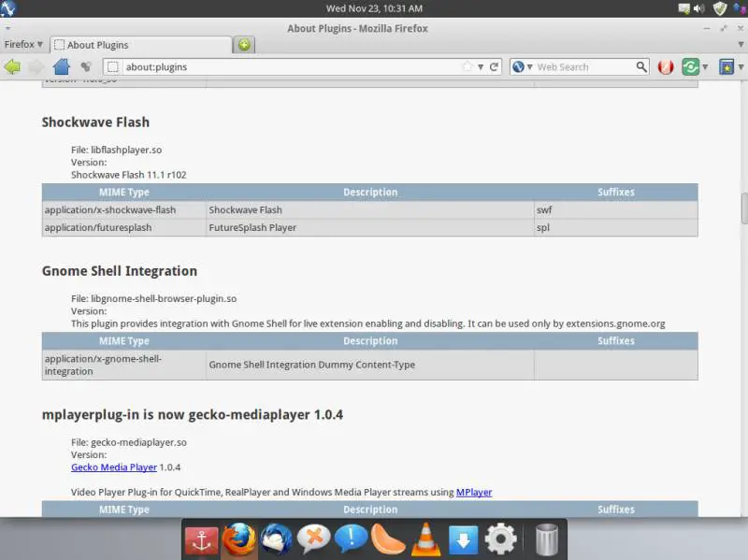The height and width of the screenshot is (560, 748).
Task: Click the clock showing Wed Nov 23, 10:31 AM
Action: [374, 8]
